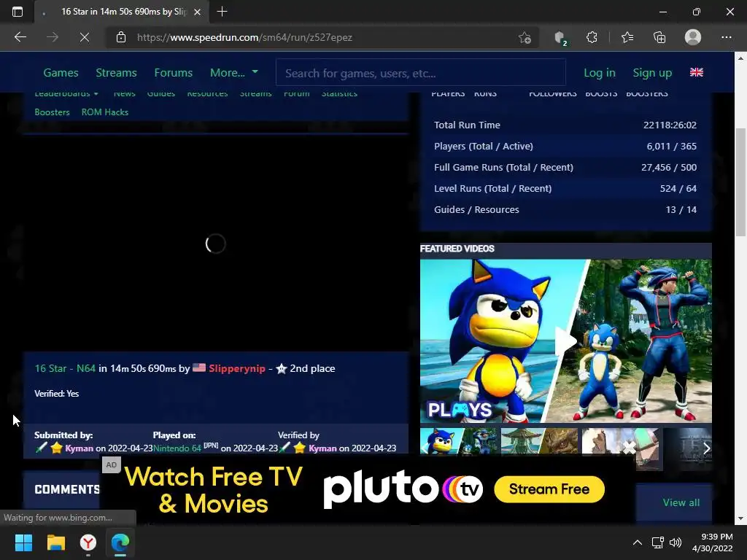Play the featured Sonic video
The height and width of the screenshot is (560, 747).
coord(565,341)
